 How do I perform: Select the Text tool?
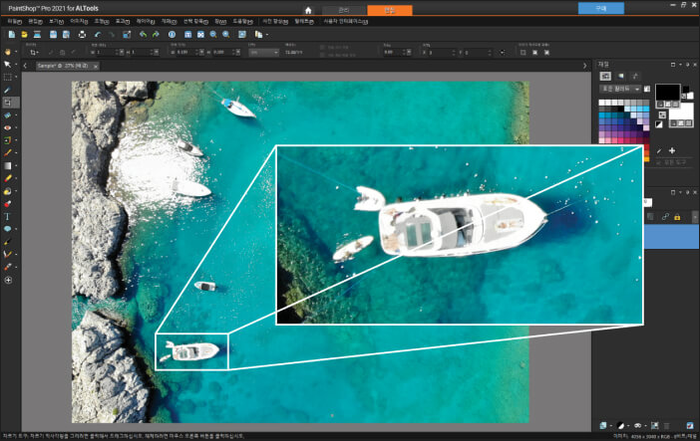tap(7, 217)
